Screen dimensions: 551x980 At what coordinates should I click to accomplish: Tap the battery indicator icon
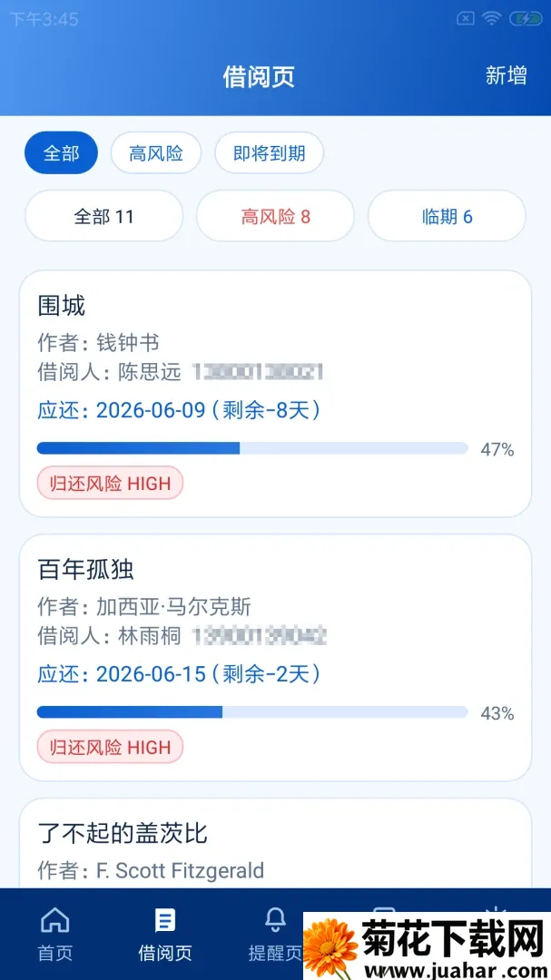click(526, 19)
